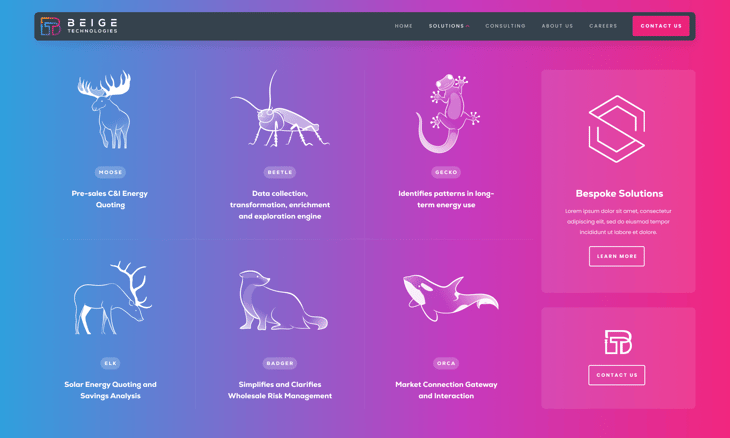Image resolution: width=730 pixels, height=438 pixels.
Task: Open 'Data collection, transformation, enrichment' description
Action: tap(280, 205)
